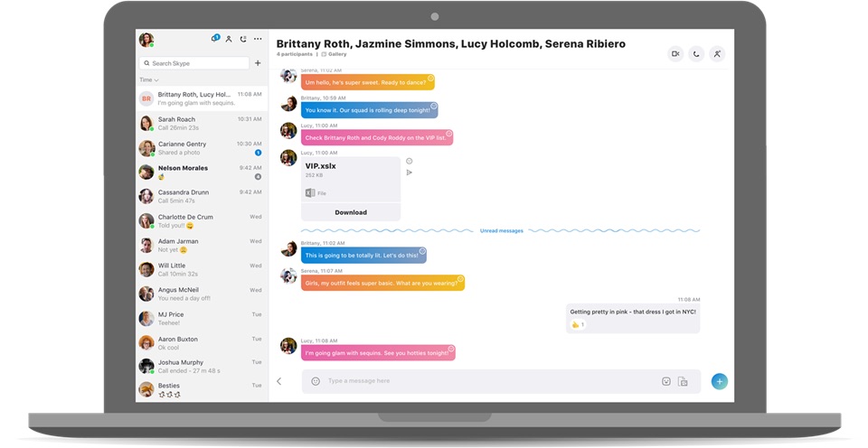This screenshot has width=868, height=448.
Task: Expand the Time sort dropdown
Action: point(149,80)
